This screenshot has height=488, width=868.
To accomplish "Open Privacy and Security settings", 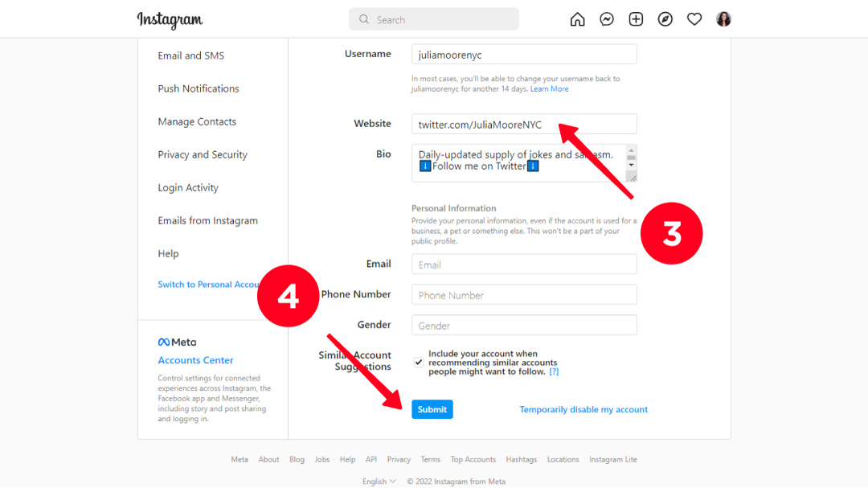I will coord(203,154).
